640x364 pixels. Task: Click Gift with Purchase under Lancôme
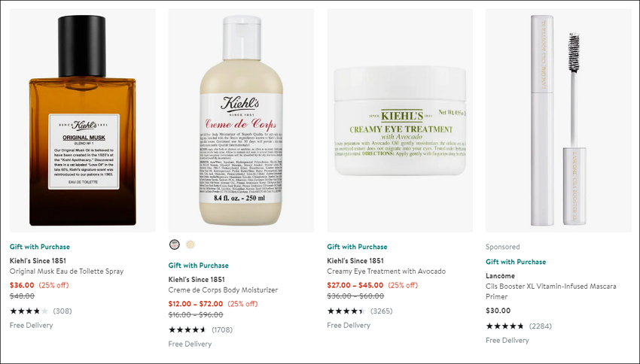(x=516, y=262)
